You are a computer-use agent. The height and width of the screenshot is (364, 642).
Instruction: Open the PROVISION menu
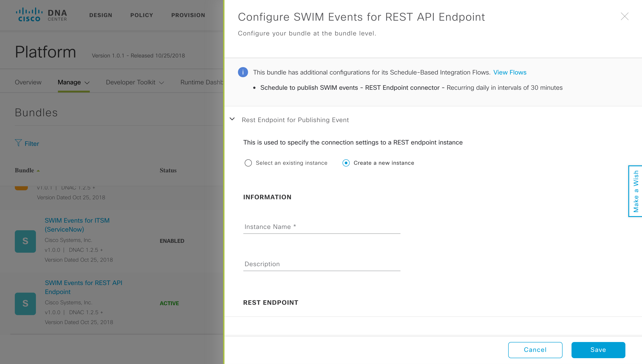point(188,15)
